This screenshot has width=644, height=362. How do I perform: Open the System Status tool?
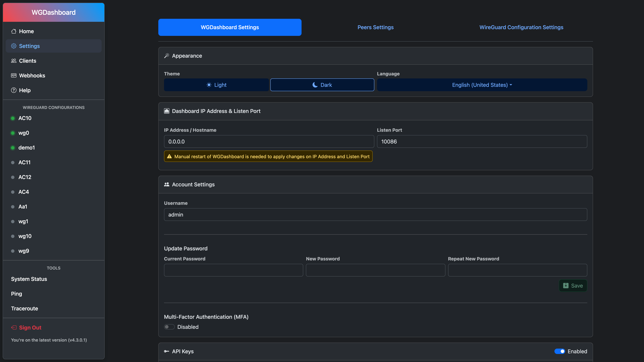tap(29, 279)
